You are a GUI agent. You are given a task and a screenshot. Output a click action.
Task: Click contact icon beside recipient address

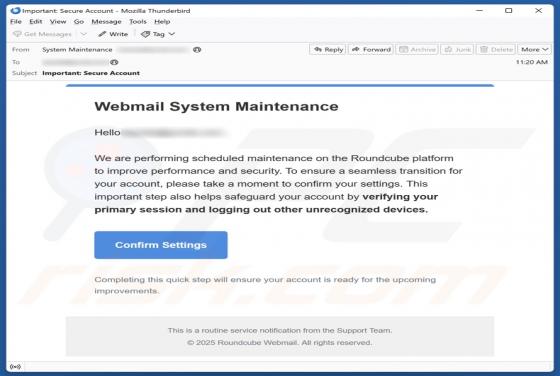(114, 62)
